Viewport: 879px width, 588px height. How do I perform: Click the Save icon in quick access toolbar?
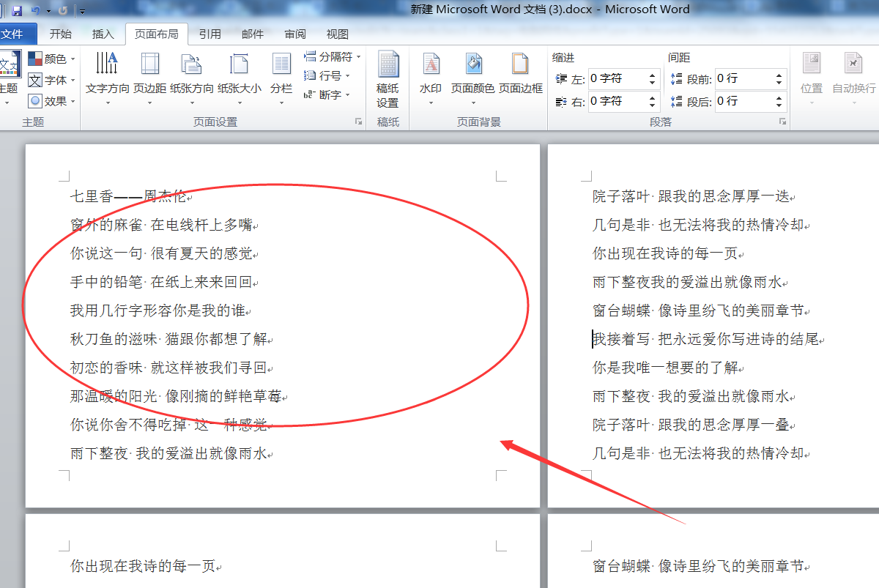(17, 10)
